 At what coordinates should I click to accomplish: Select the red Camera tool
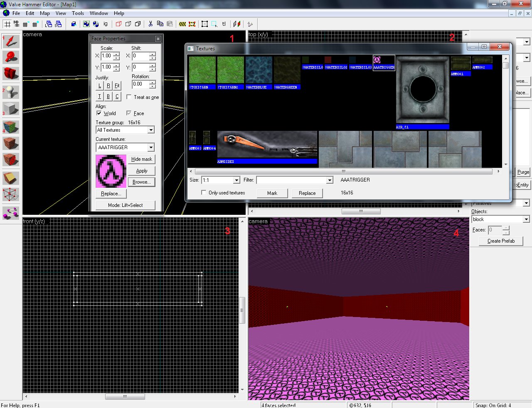[11, 74]
